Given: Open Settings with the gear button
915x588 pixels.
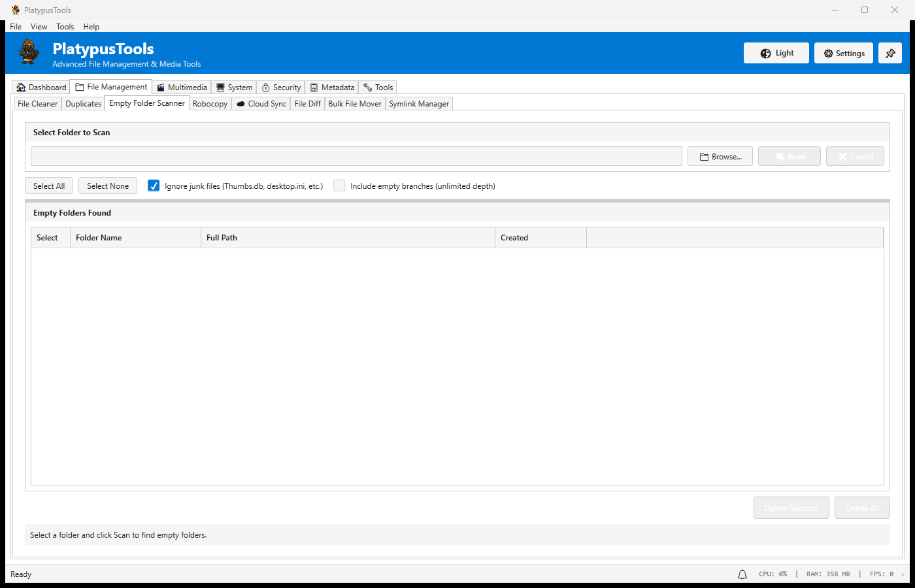Looking at the screenshot, I should [x=843, y=54].
